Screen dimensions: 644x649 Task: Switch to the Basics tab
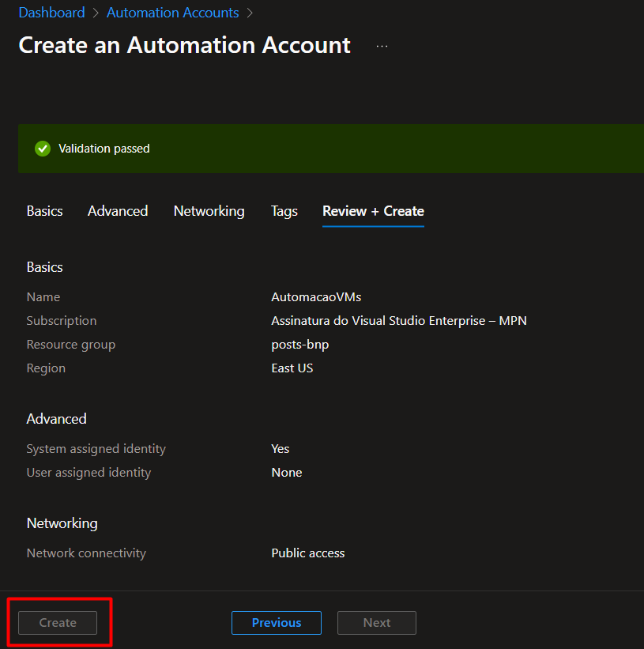(44, 211)
